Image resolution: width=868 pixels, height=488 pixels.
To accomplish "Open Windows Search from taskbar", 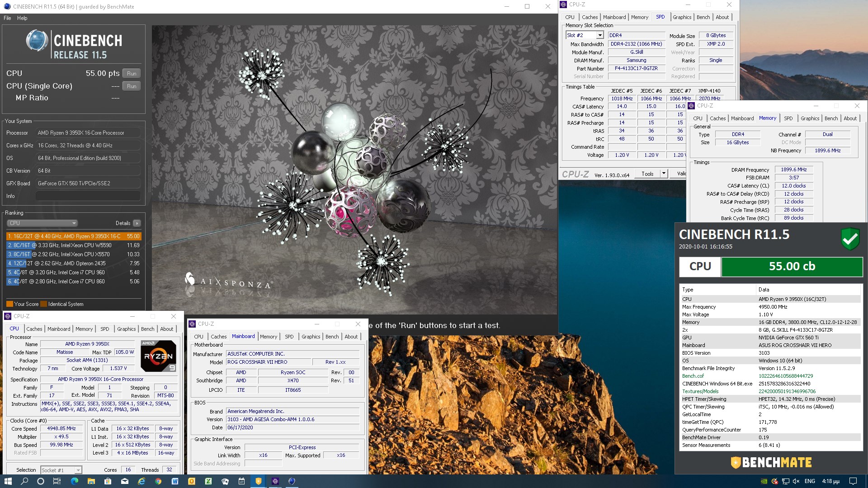I will (x=24, y=481).
